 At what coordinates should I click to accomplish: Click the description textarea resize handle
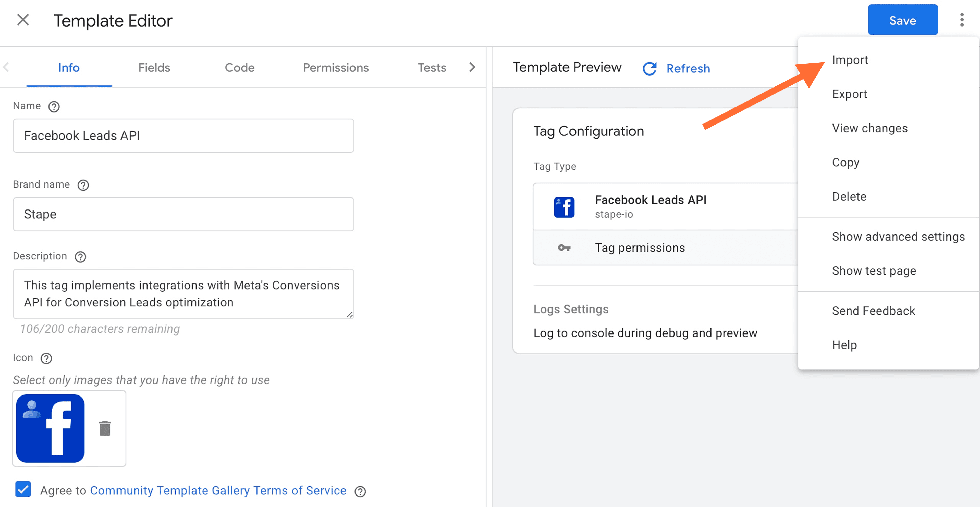[350, 315]
